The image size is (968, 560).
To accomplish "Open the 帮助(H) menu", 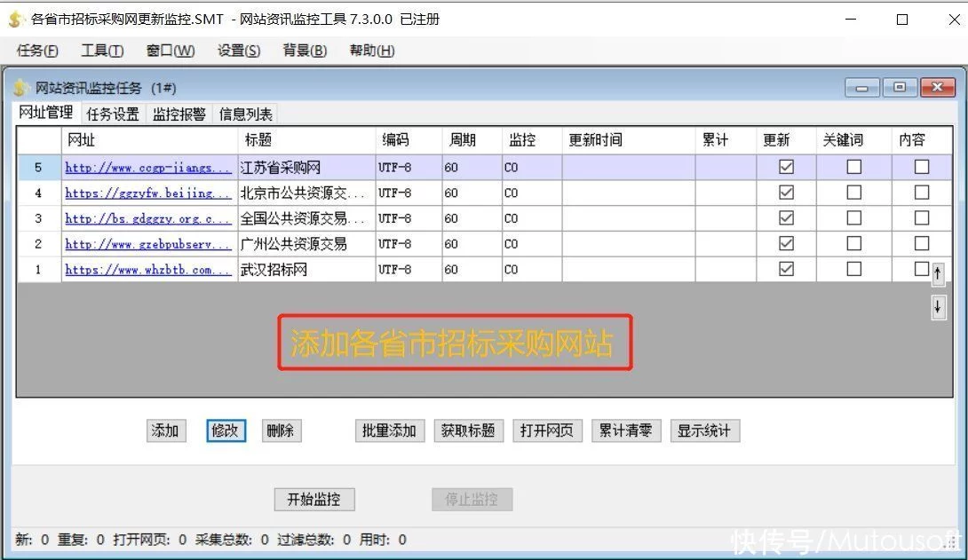I will (371, 51).
